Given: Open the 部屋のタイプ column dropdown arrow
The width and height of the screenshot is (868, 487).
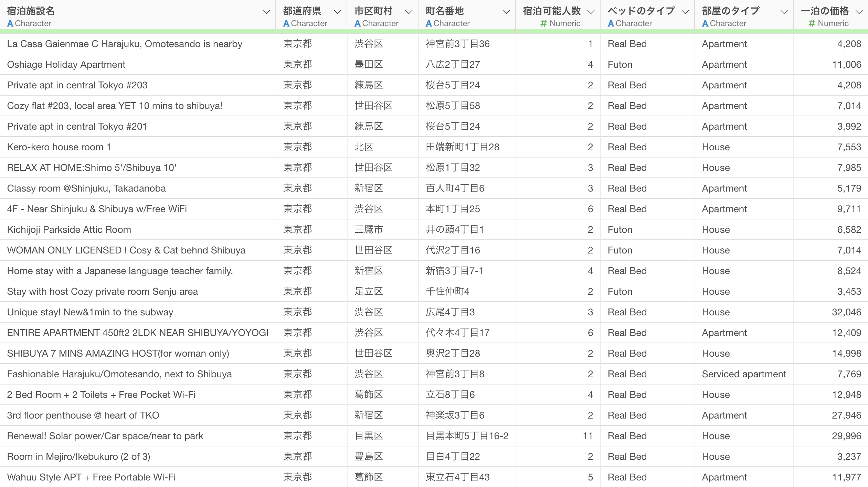Looking at the screenshot, I should [784, 12].
